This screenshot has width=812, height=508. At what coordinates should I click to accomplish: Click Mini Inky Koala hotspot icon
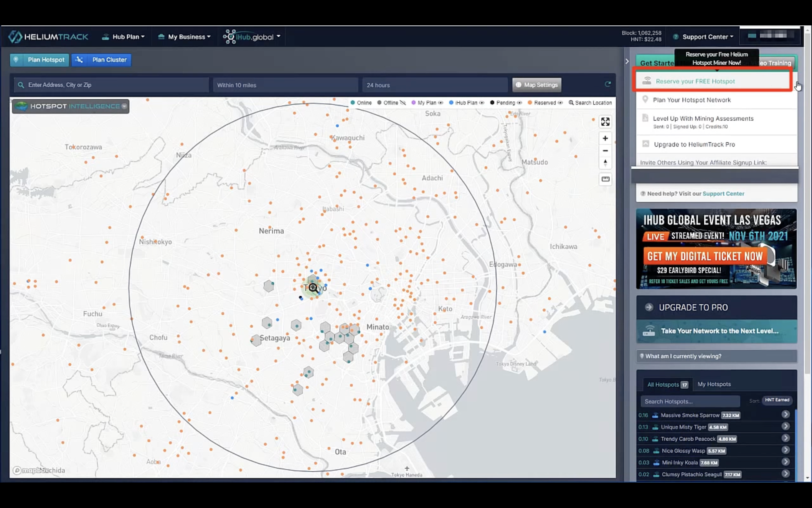656,463
